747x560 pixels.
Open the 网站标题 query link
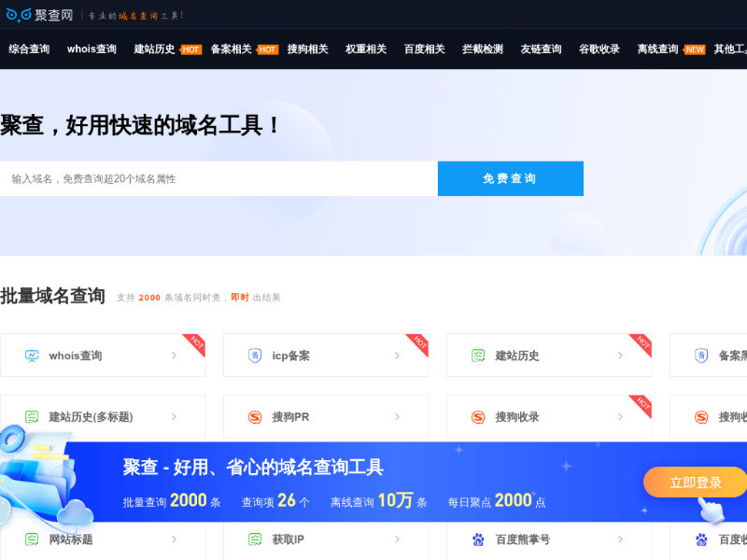coord(71,539)
